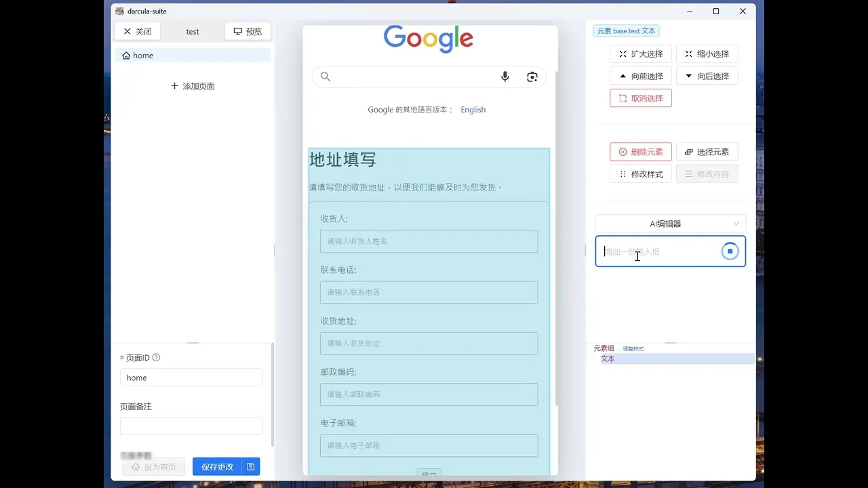Viewport: 868px width, 488px height.
Task: Open the 预览 preview button
Action: pyautogui.click(x=248, y=31)
